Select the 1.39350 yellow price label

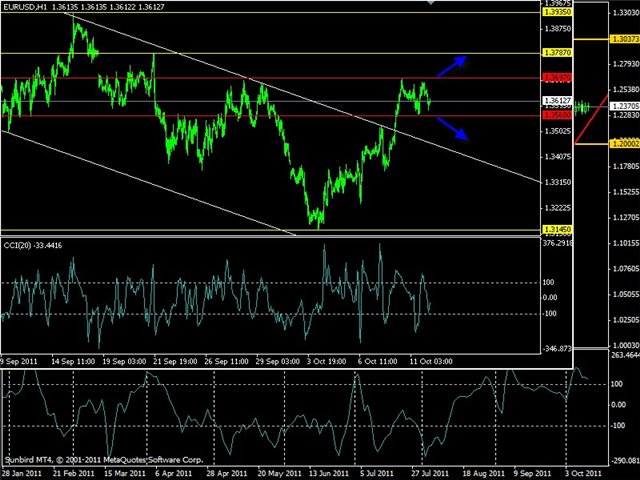click(556, 13)
